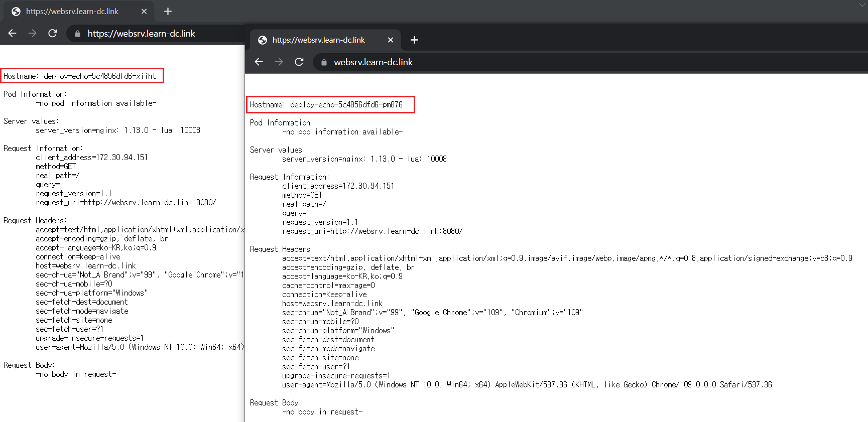View site info via right window's padlock
This screenshot has width=868, height=422.
(324, 62)
